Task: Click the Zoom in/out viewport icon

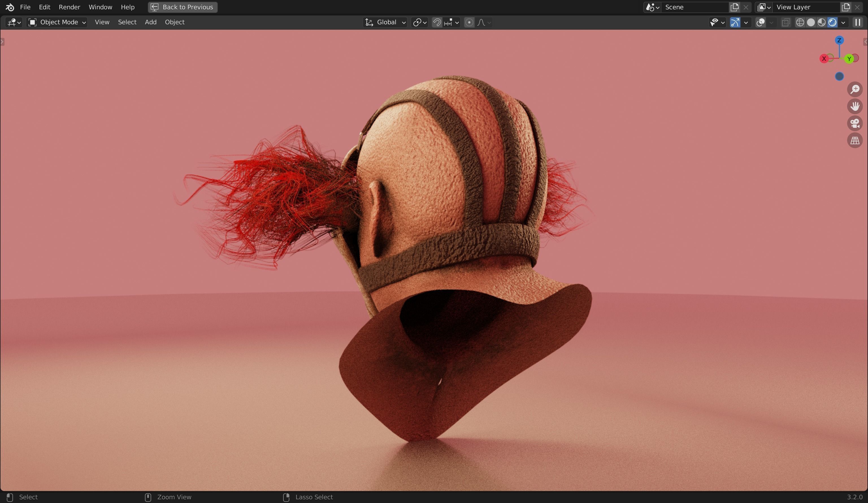Action: click(x=855, y=89)
